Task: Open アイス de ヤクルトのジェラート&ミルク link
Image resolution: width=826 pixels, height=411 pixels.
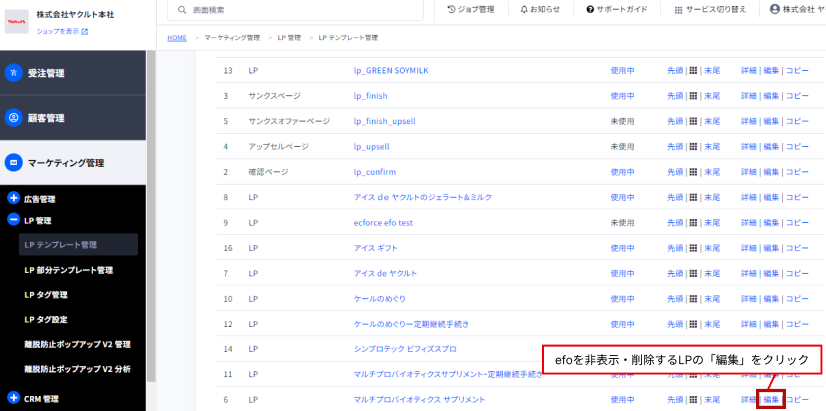Action: click(x=423, y=197)
